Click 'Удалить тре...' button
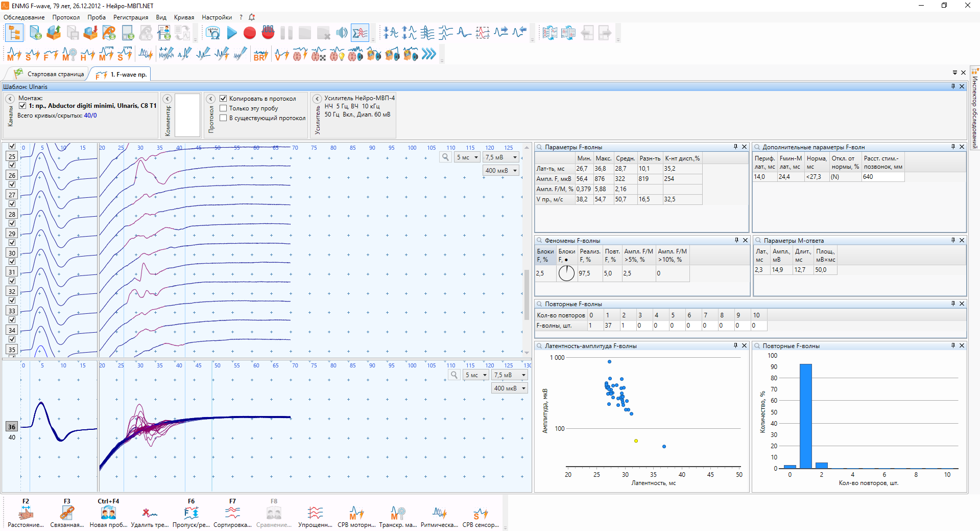The width and height of the screenshot is (980, 531). [x=149, y=513]
